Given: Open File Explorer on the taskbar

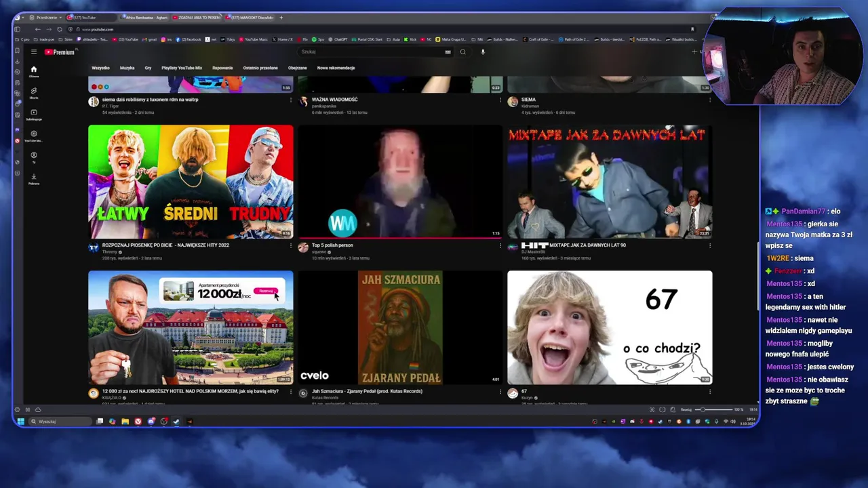Looking at the screenshot, I should (125, 422).
